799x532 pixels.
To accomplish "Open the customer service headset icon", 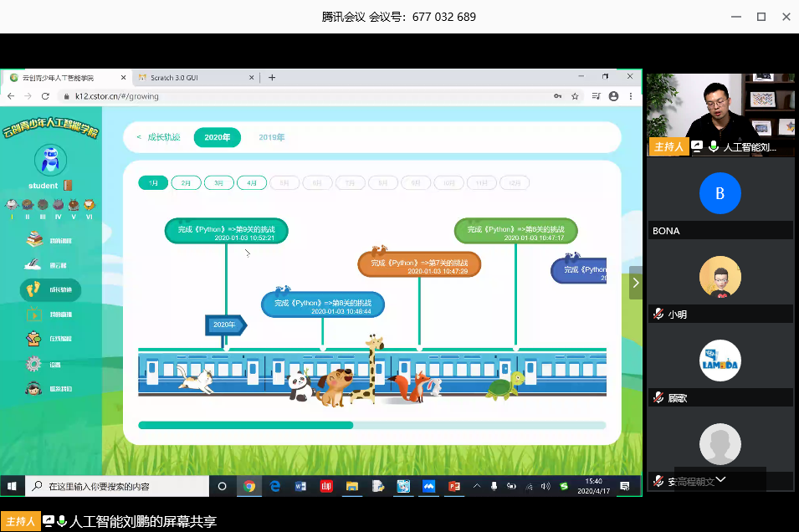I will click(33, 388).
